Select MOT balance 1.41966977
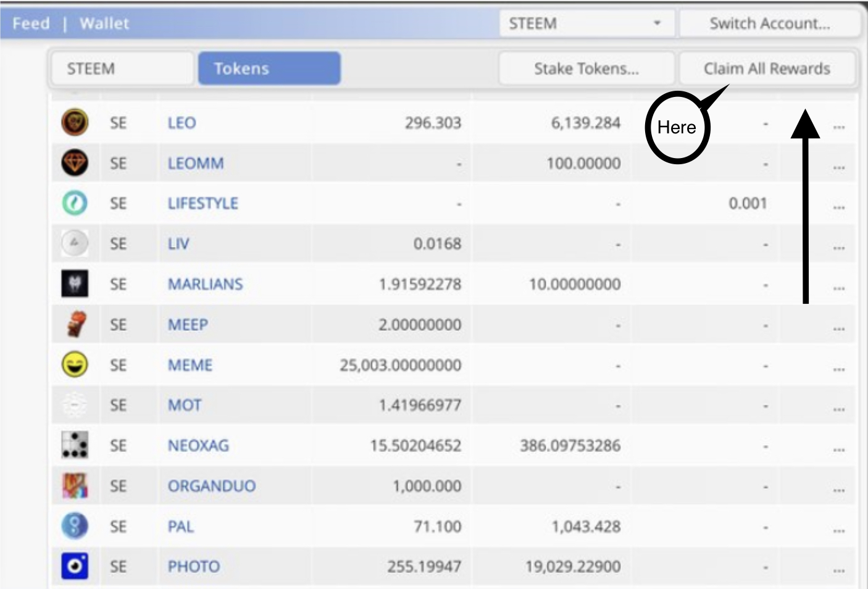Image resolution: width=868 pixels, height=589 pixels. [x=420, y=405]
